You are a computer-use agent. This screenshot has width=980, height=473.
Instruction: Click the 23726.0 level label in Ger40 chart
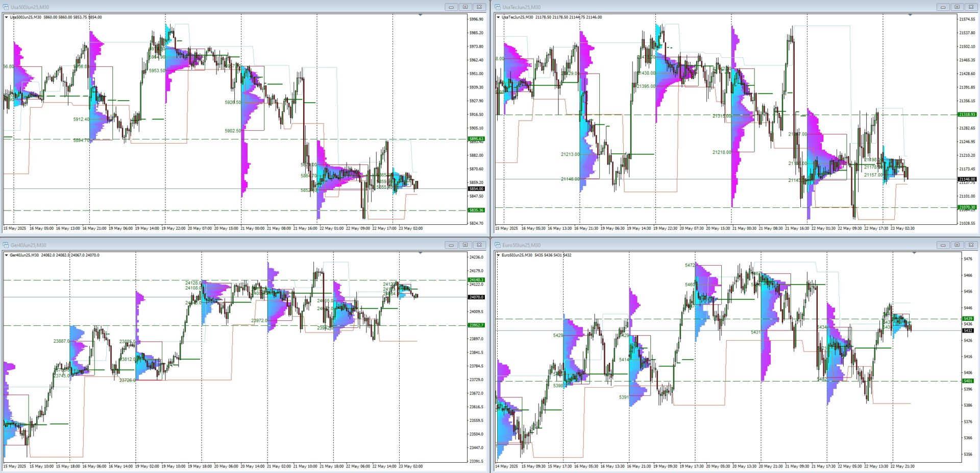(128, 381)
